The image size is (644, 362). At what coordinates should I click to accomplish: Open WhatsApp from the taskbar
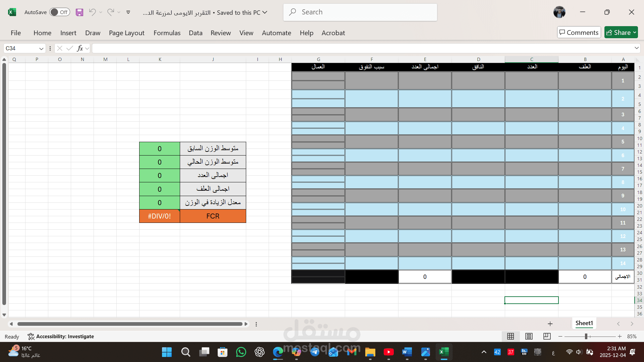point(241,352)
